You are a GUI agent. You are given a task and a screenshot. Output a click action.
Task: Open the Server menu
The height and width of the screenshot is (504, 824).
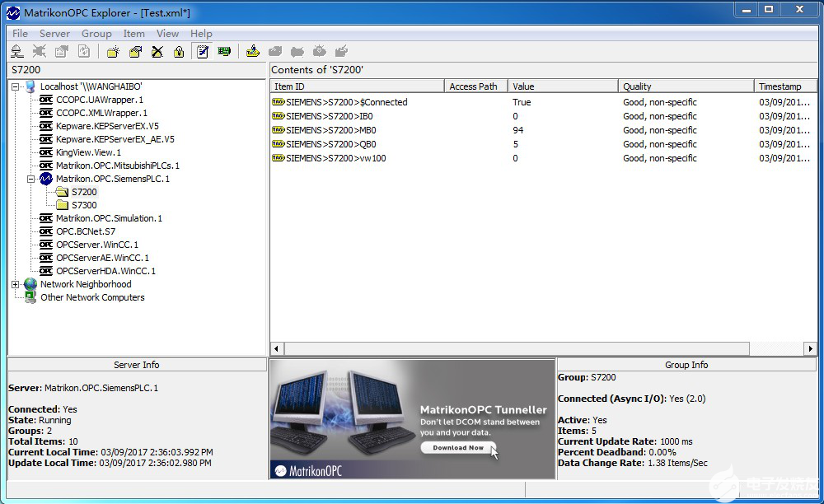click(x=54, y=34)
